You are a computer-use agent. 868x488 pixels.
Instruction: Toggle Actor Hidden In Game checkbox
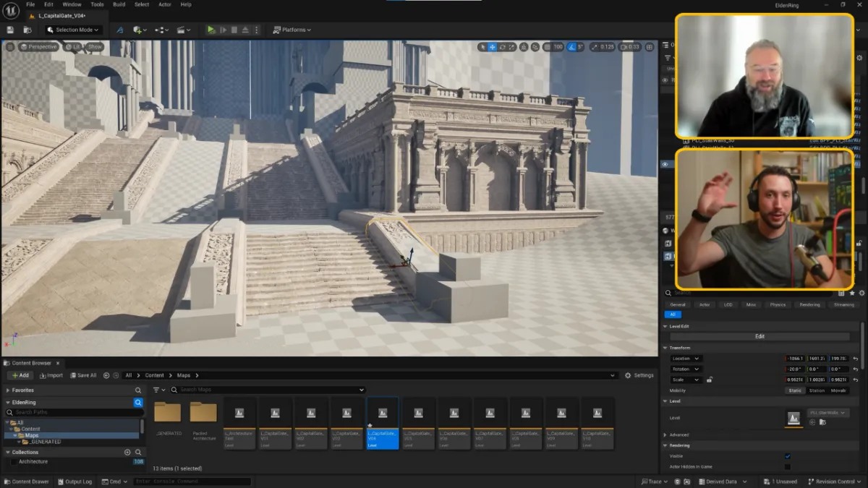(788, 467)
